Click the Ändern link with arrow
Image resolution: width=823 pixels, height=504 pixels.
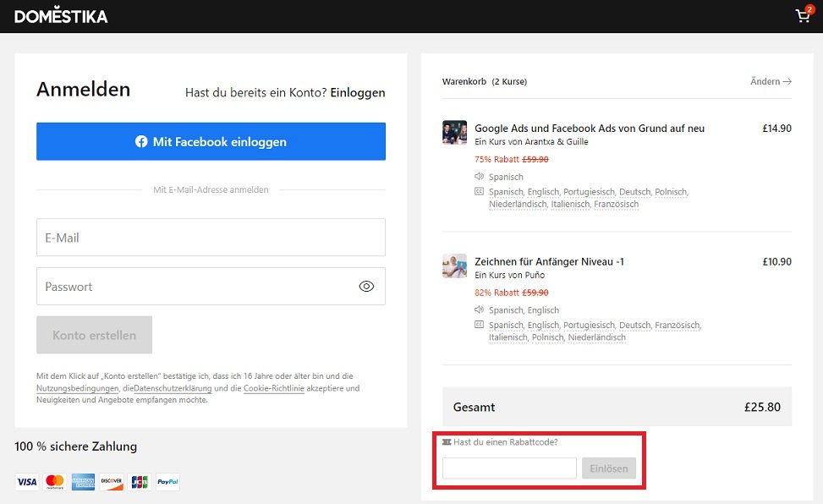coord(771,82)
